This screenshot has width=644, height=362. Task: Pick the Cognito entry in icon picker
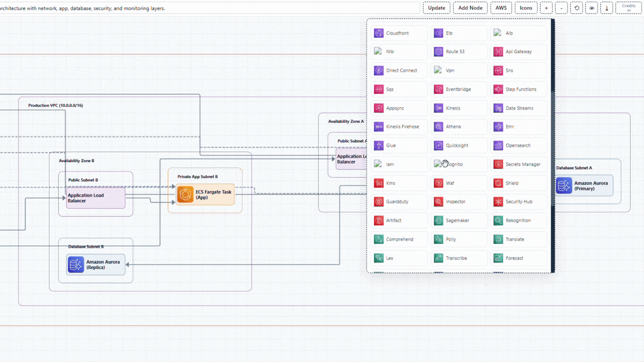459,164
